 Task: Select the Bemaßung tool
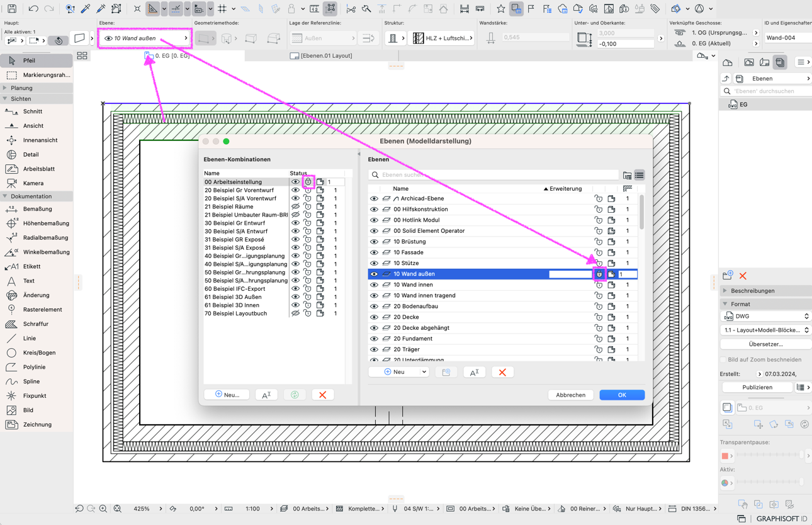37,209
